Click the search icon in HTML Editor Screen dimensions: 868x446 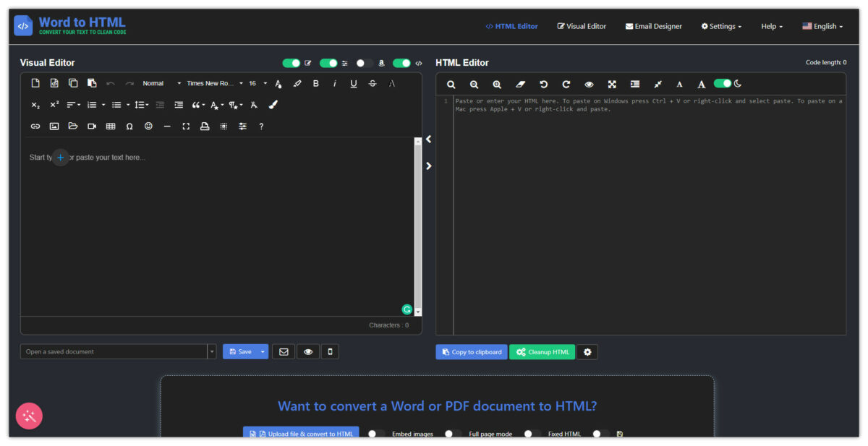[451, 85]
